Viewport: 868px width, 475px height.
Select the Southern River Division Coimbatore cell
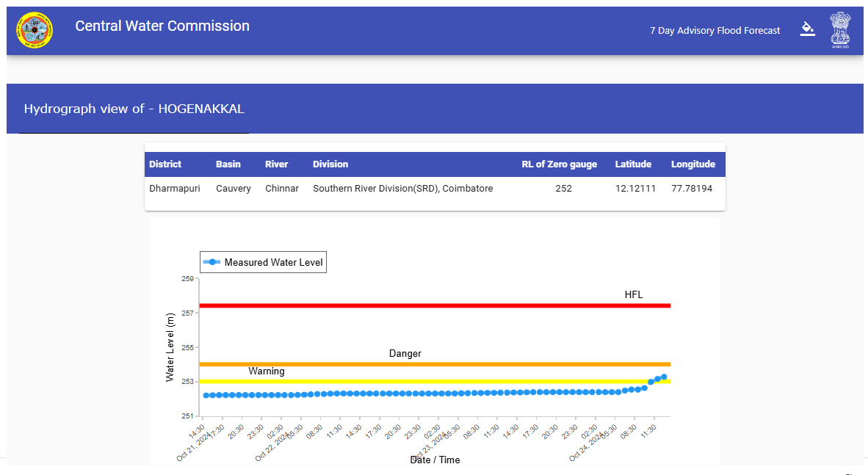point(402,188)
